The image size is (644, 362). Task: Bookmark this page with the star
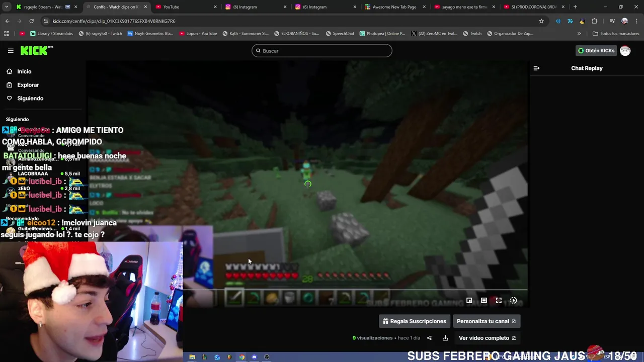point(541,21)
